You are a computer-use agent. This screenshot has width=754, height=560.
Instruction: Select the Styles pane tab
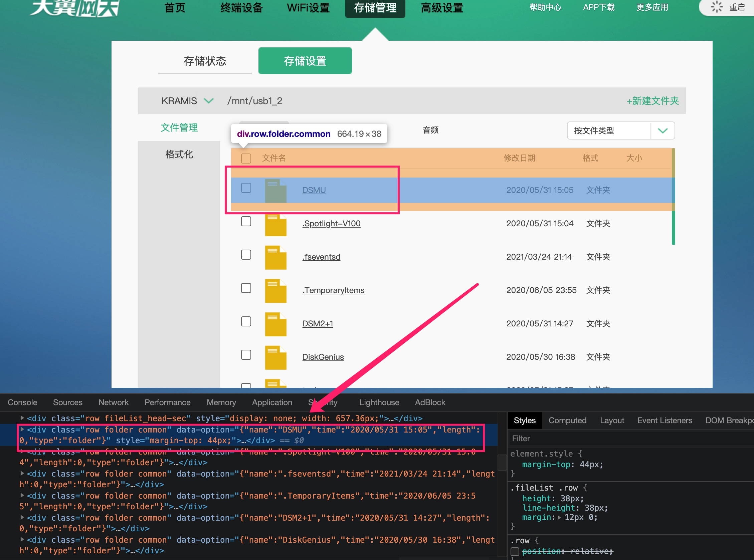coord(525,421)
